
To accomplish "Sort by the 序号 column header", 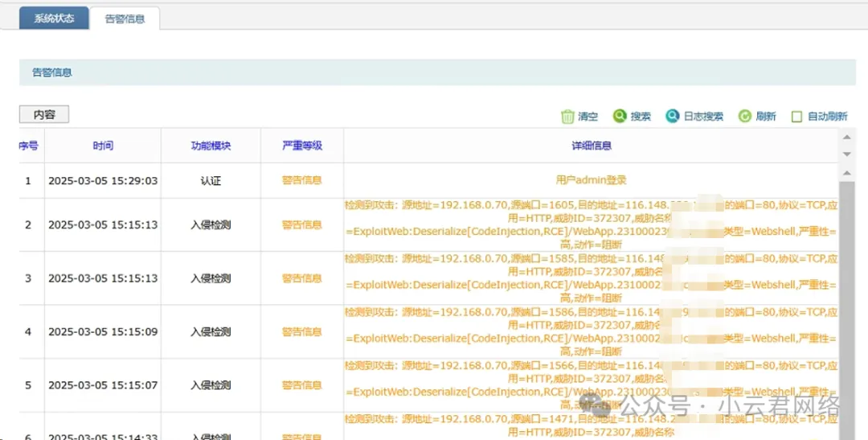I will pos(28,146).
